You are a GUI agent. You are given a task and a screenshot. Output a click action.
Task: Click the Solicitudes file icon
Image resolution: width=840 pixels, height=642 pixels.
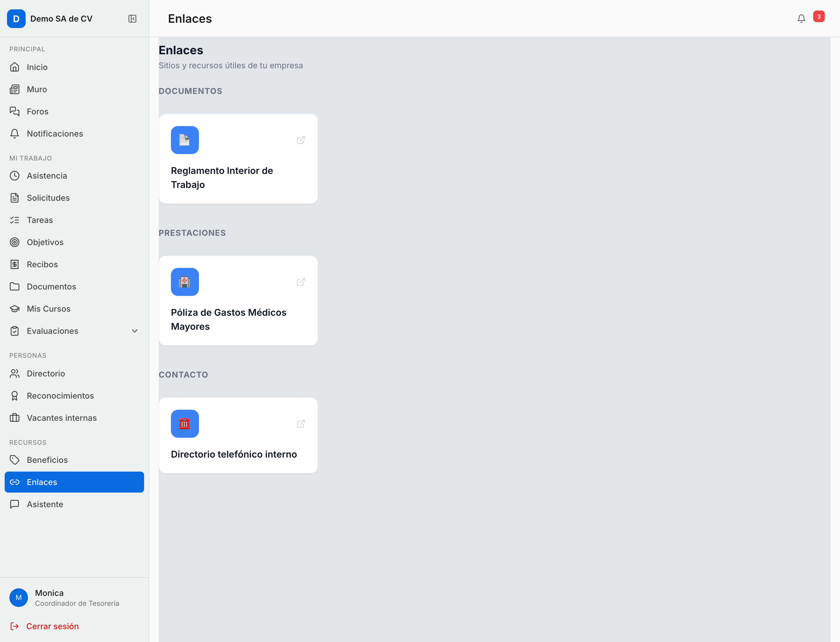click(15, 198)
